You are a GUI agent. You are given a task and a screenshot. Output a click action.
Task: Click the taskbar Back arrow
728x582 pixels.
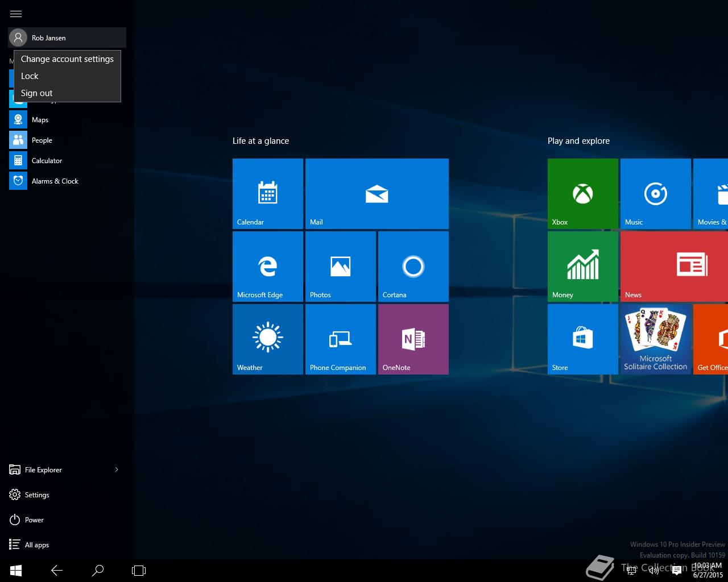point(57,571)
